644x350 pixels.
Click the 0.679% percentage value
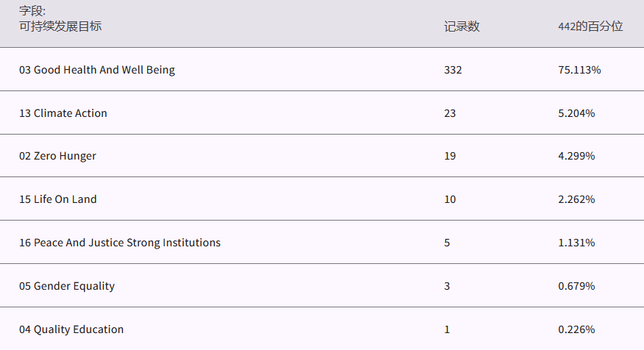[576, 286]
